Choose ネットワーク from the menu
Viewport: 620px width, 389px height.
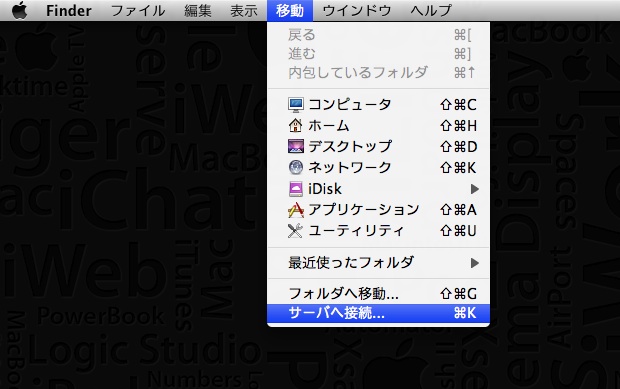coord(378,168)
